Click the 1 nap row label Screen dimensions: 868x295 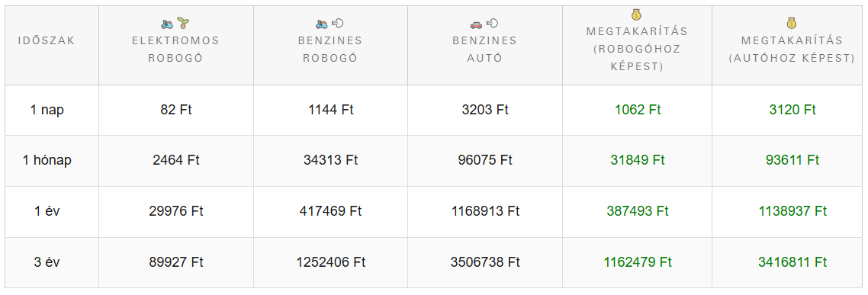pos(47,110)
